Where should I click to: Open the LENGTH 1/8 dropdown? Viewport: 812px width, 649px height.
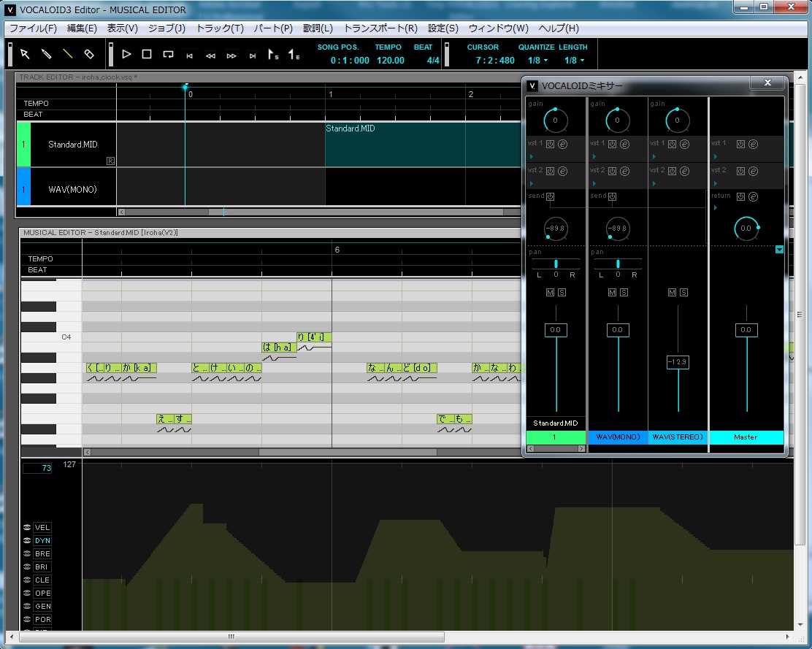574,61
